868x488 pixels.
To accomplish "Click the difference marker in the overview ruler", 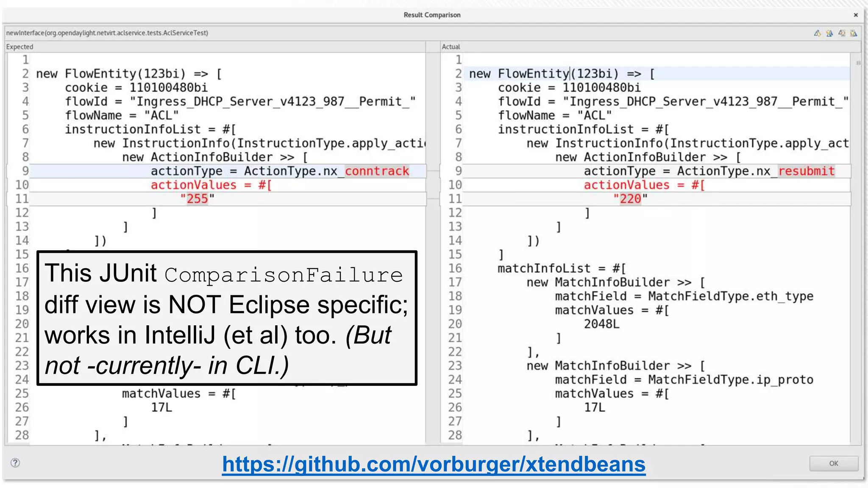I will click(858, 63).
